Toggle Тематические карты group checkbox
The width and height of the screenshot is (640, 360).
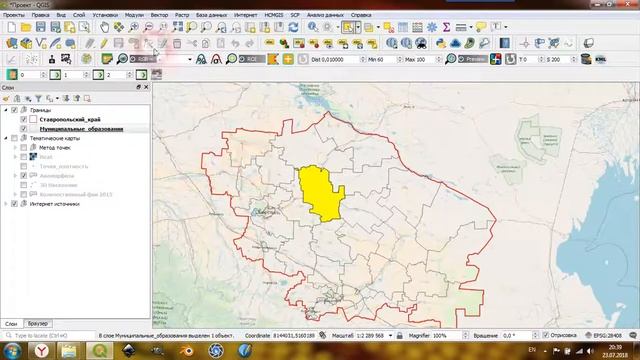(14, 138)
